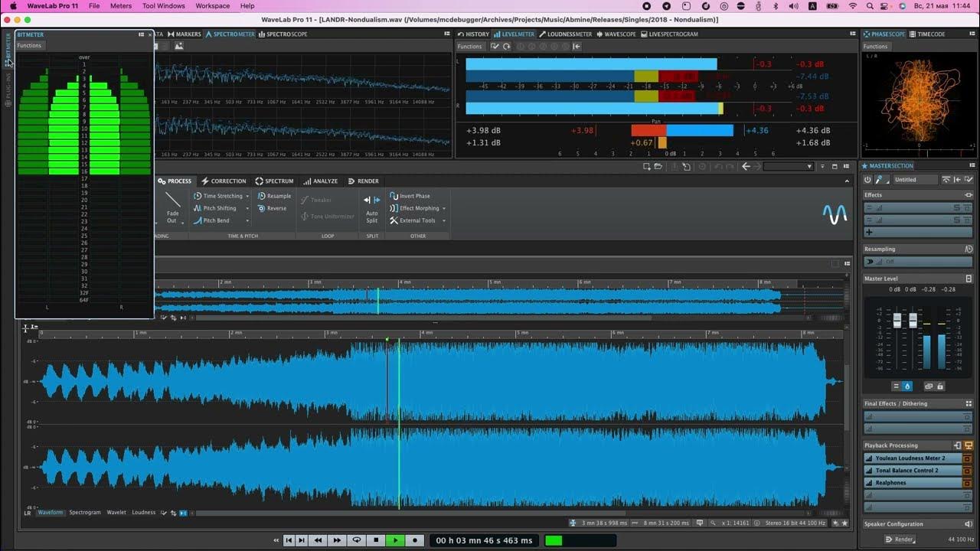
Task: Click the open folder icon in editor toolbar
Action: tap(658, 166)
